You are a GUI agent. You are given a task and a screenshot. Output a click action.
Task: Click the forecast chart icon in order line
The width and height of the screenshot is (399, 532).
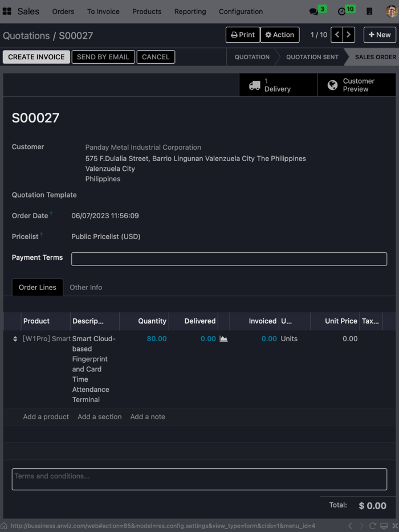coord(223,338)
